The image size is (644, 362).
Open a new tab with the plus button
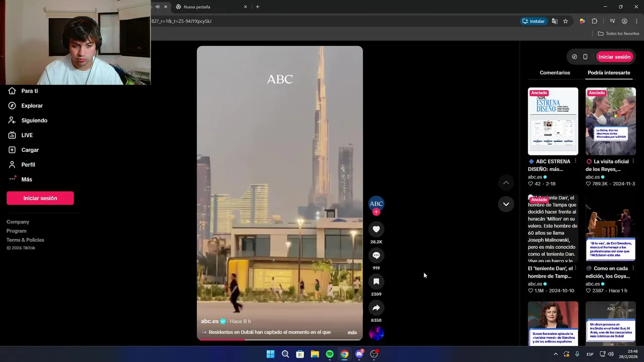click(258, 7)
